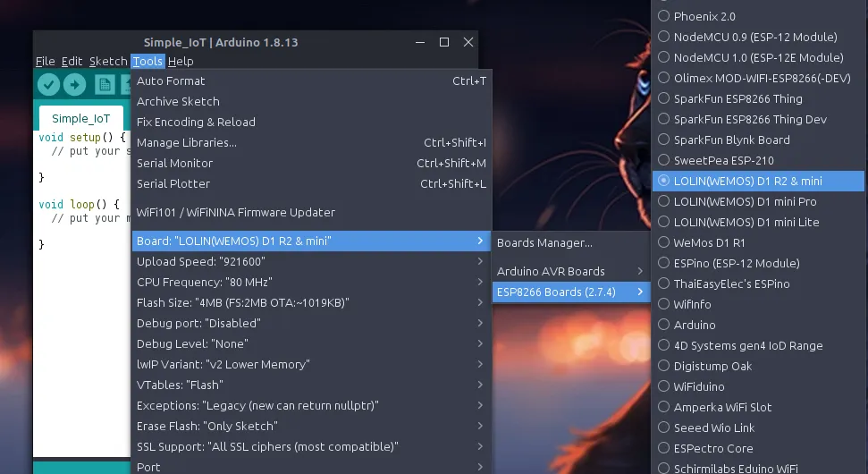Click the Verify checkmark toolbar icon
868x474 pixels.
coord(48,85)
